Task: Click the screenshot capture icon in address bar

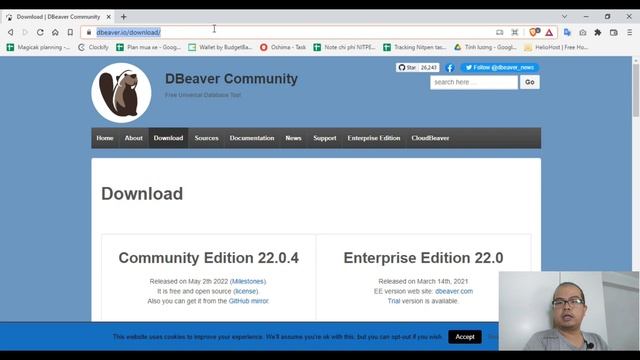Action: (515, 32)
